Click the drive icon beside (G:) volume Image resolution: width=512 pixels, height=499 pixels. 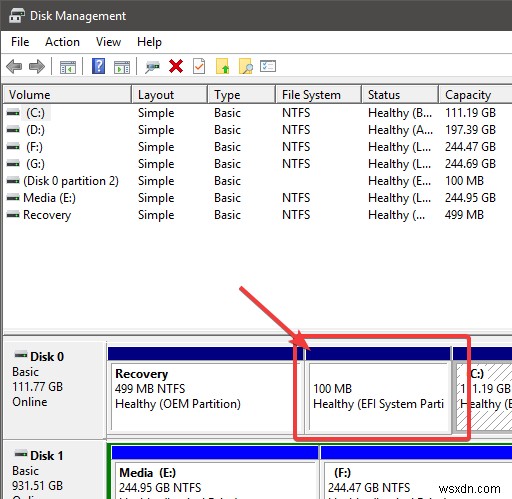click(13, 164)
